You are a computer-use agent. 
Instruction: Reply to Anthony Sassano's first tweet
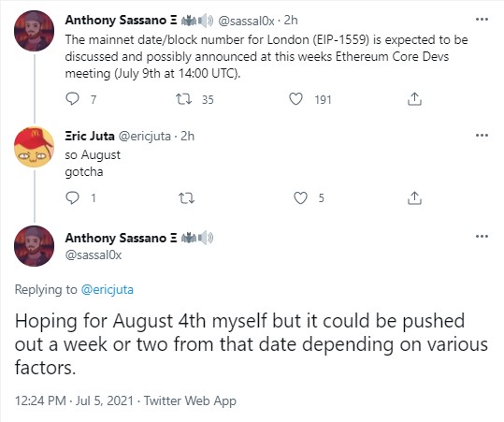click(x=72, y=99)
